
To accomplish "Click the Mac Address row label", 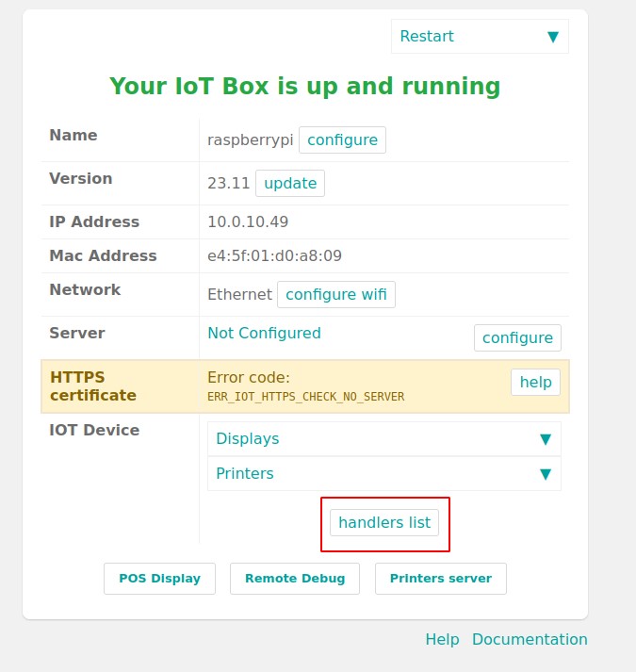I will pos(103,255).
